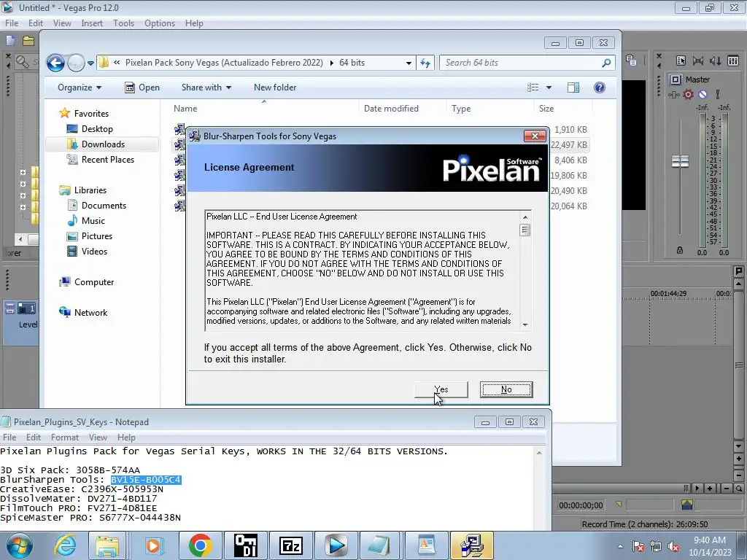Open the change view options arrow
Screen dimensions: 747x560
(549, 87)
